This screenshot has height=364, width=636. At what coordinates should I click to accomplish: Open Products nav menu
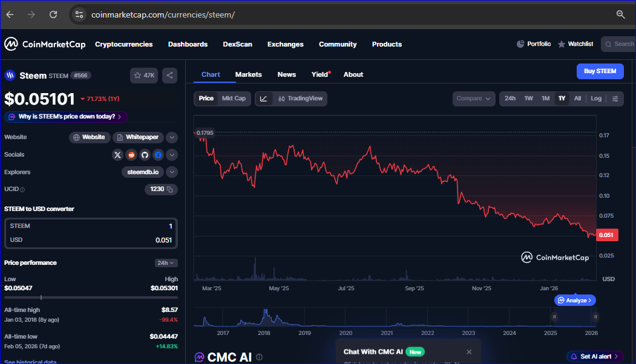pos(387,44)
